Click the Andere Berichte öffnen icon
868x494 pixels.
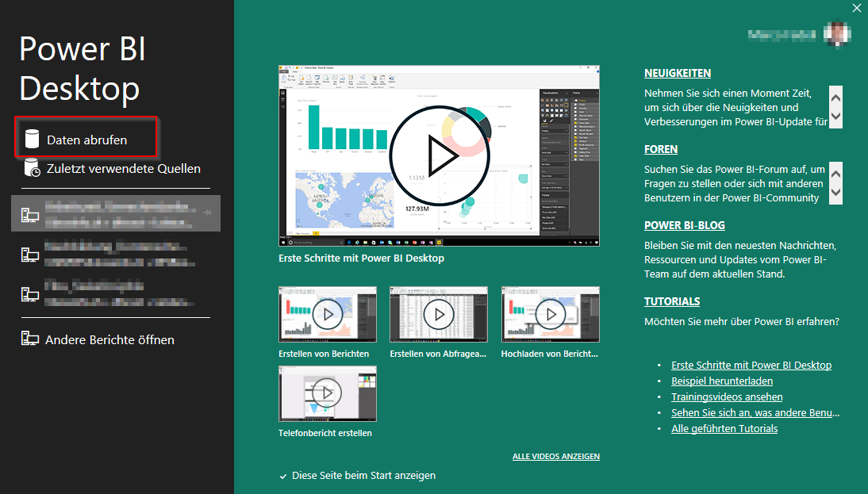tap(29, 339)
